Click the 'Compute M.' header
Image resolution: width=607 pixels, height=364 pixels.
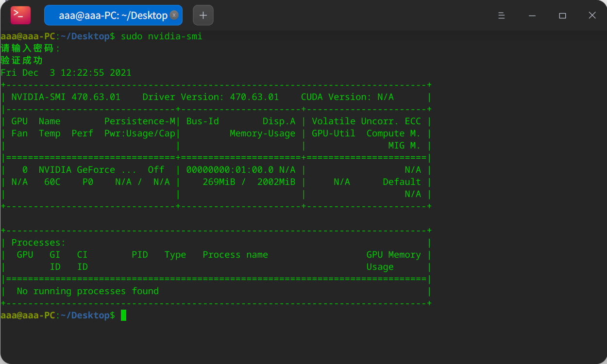(394, 133)
